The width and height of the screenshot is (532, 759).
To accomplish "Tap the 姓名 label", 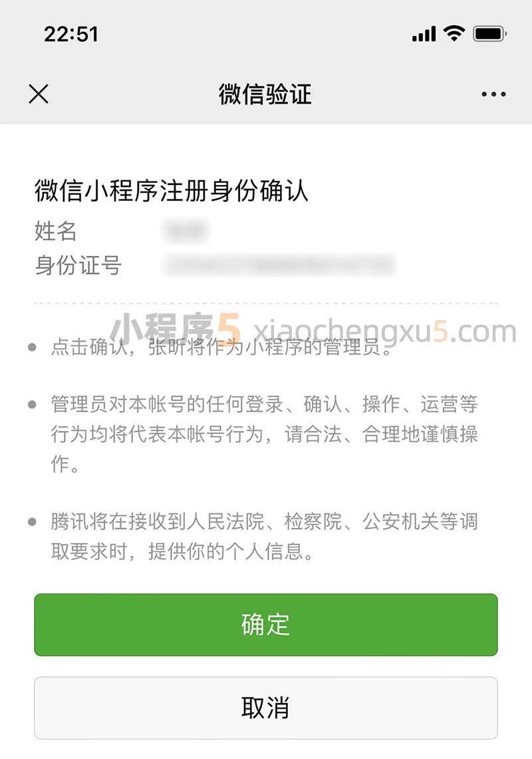I will click(56, 231).
